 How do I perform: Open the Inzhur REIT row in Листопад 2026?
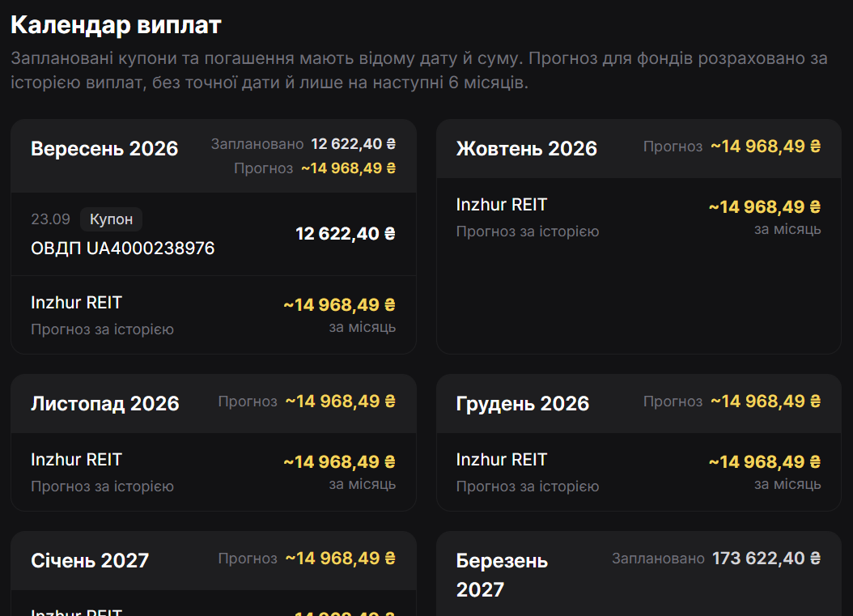coord(214,472)
